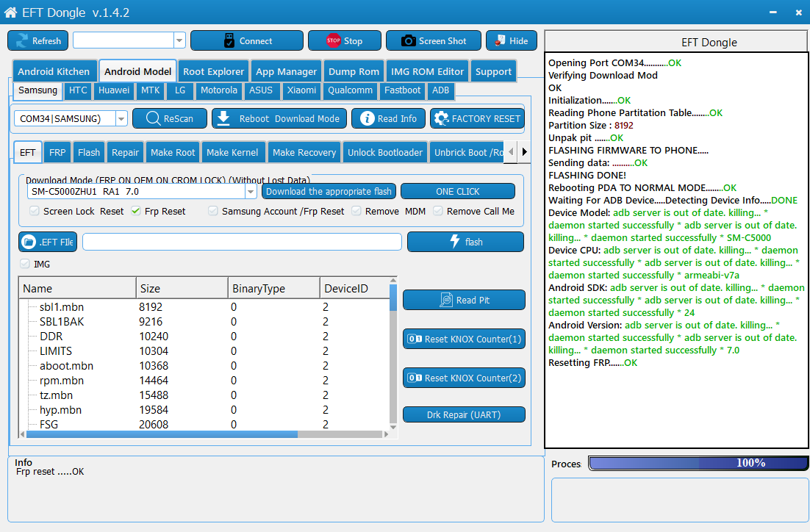Open the empty dropdown beside Refresh
The height and width of the screenshot is (532, 810).
179,40
